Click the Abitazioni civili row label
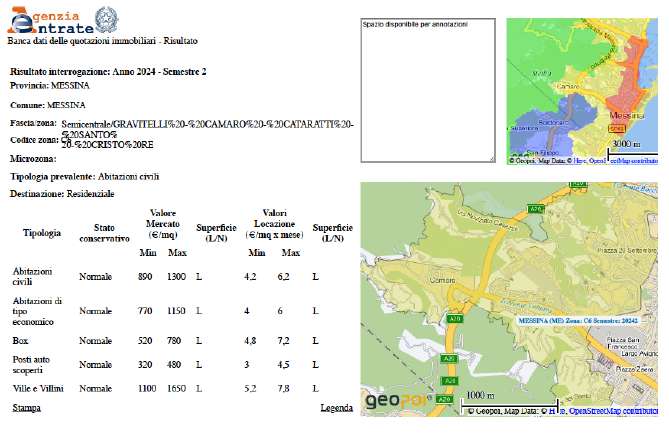The height and width of the screenshot is (441, 669). tap(30, 276)
